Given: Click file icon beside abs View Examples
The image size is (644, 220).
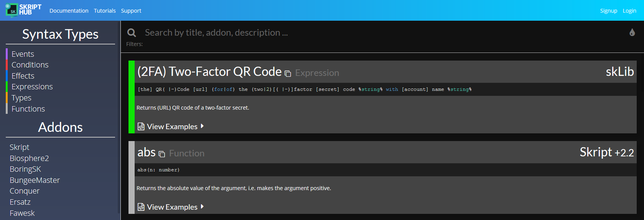Looking at the screenshot, I should click(141, 207).
